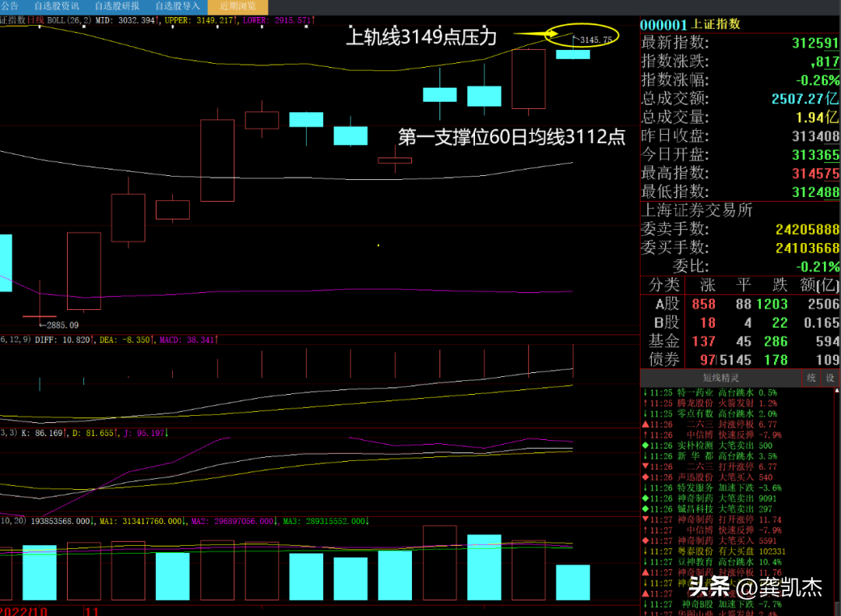Click the 3145.75 high price marker
The image size is (841, 616).
[596, 40]
